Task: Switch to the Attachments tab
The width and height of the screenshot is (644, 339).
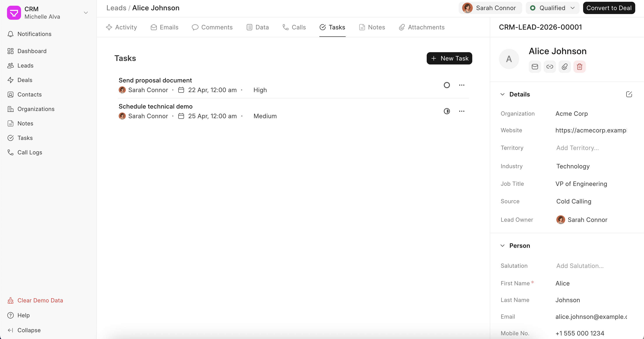Action: point(421,27)
